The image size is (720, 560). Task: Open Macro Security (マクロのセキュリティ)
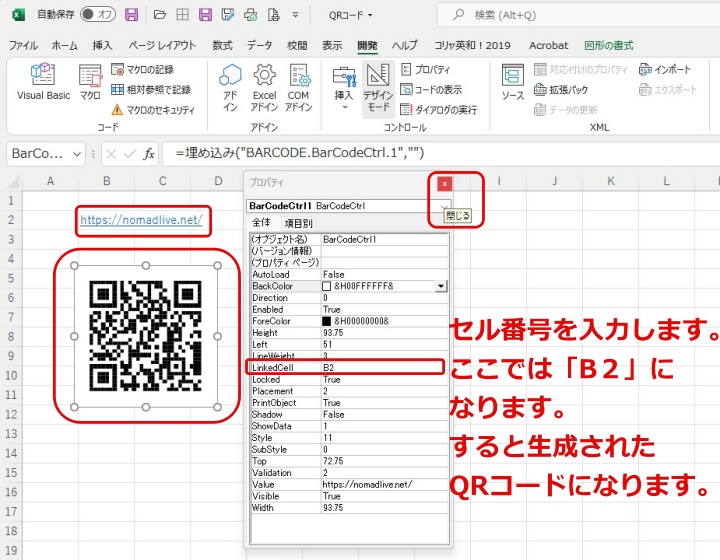(x=153, y=110)
